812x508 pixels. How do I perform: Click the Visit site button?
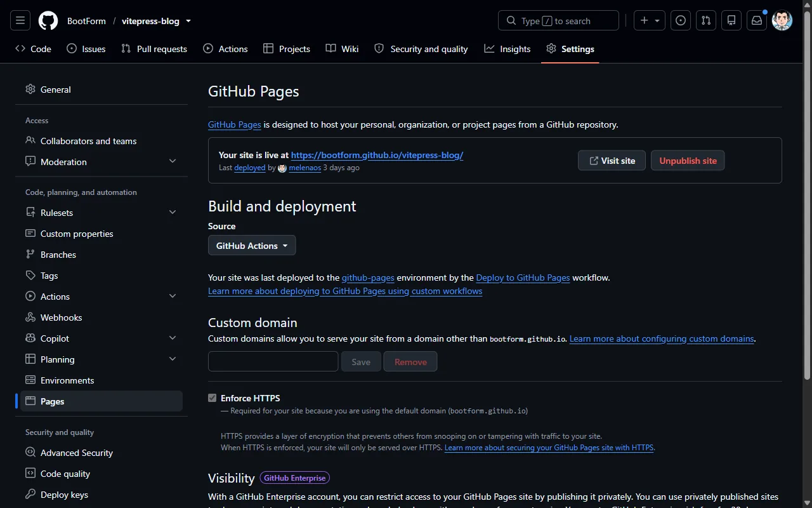(612, 161)
